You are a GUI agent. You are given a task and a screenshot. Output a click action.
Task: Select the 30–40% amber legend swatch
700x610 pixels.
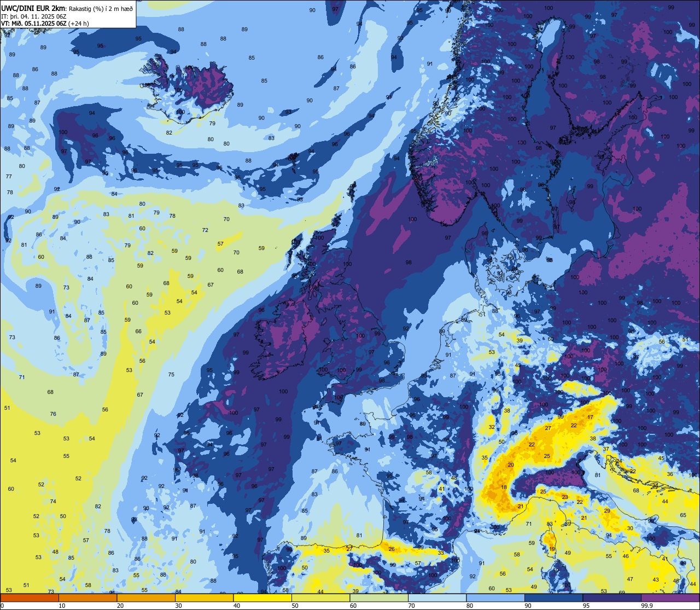[204, 597]
